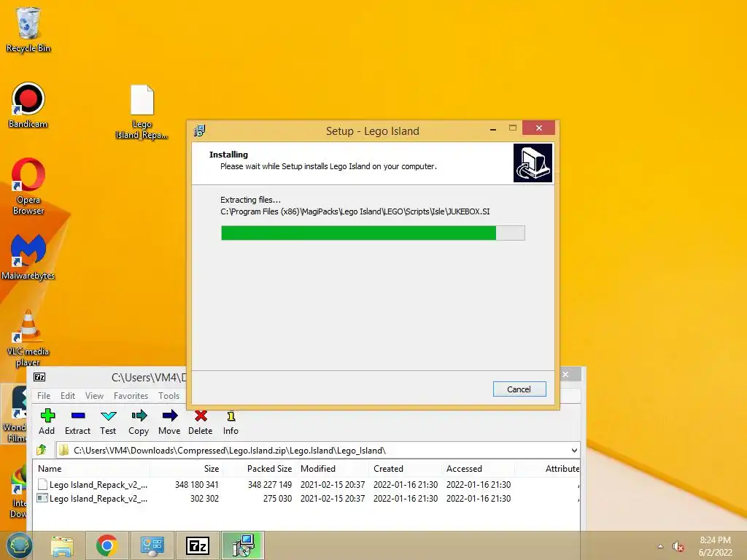747x560 pixels.
Task: Cancel the Lego Island installation
Action: tap(519, 389)
